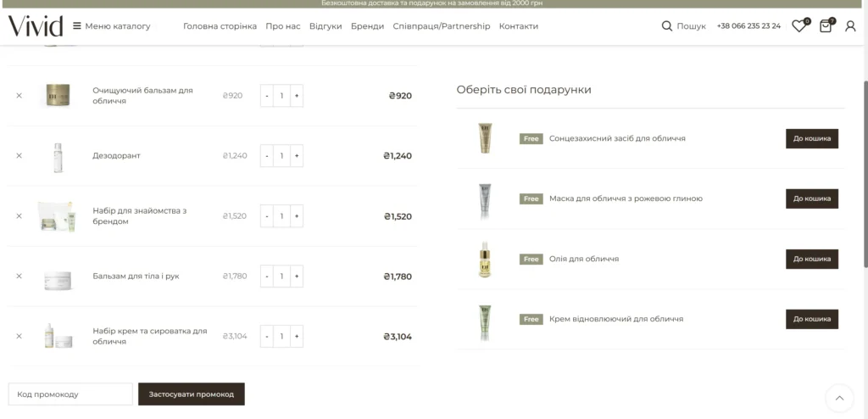
Task: Click Бальзам для тіла і рук thumbnail
Action: tap(58, 280)
